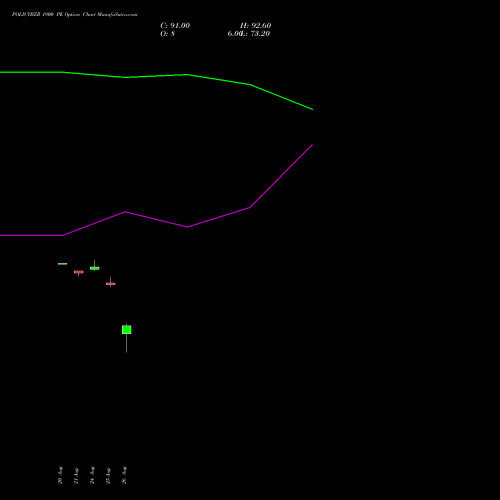The height and width of the screenshot is (500, 500).
Task: Click the 21 Aug date axis label
Action: [76, 476]
